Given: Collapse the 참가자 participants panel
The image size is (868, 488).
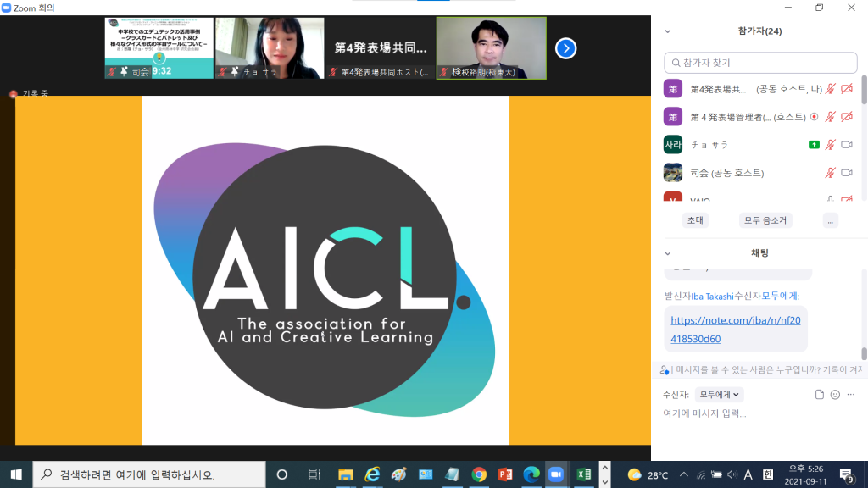Looking at the screenshot, I should pos(668,31).
